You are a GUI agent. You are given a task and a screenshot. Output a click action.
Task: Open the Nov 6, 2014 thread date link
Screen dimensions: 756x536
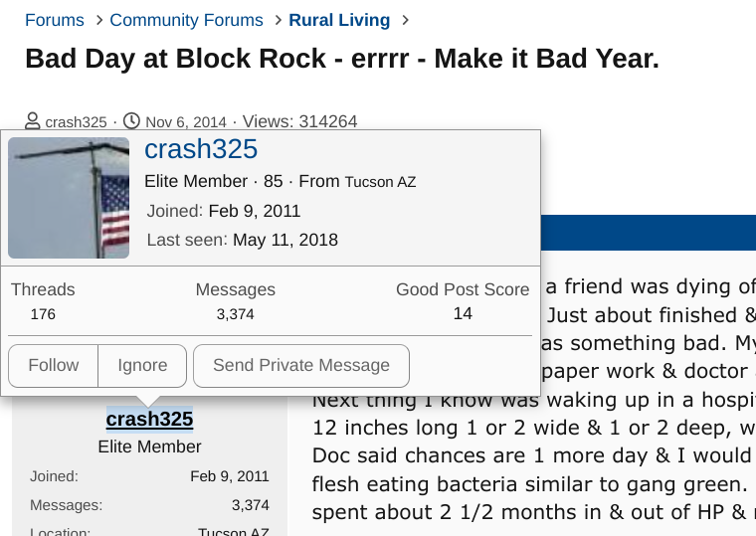click(x=186, y=122)
